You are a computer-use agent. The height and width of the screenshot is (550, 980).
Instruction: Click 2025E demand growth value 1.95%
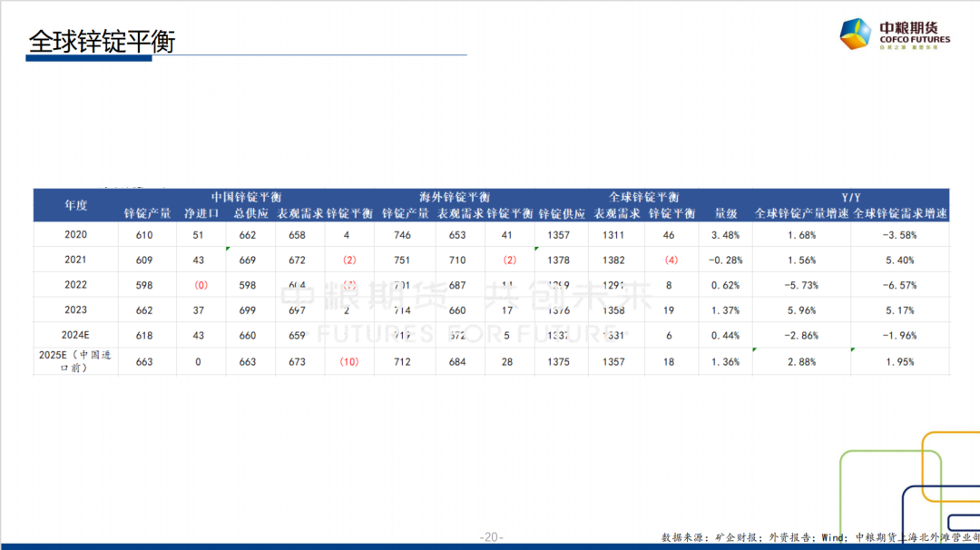click(900, 362)
